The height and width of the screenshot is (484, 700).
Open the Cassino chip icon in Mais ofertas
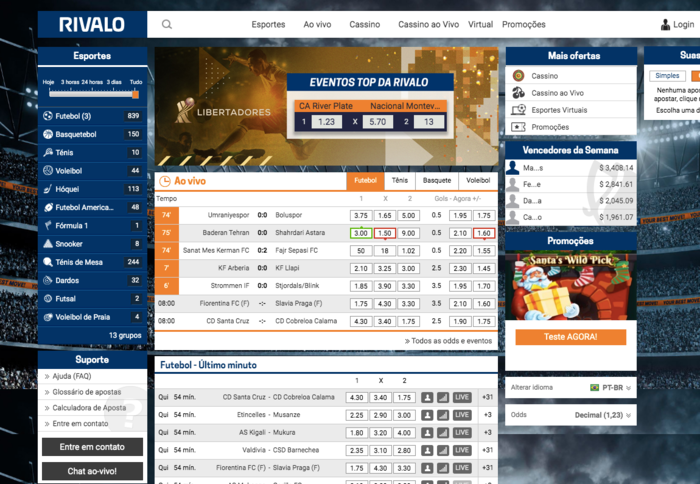(518, 76)
